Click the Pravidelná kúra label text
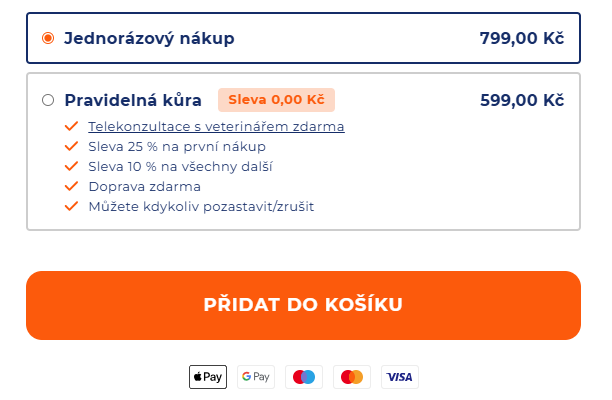This screenshot has width=612, height=400. click(133, 100)
